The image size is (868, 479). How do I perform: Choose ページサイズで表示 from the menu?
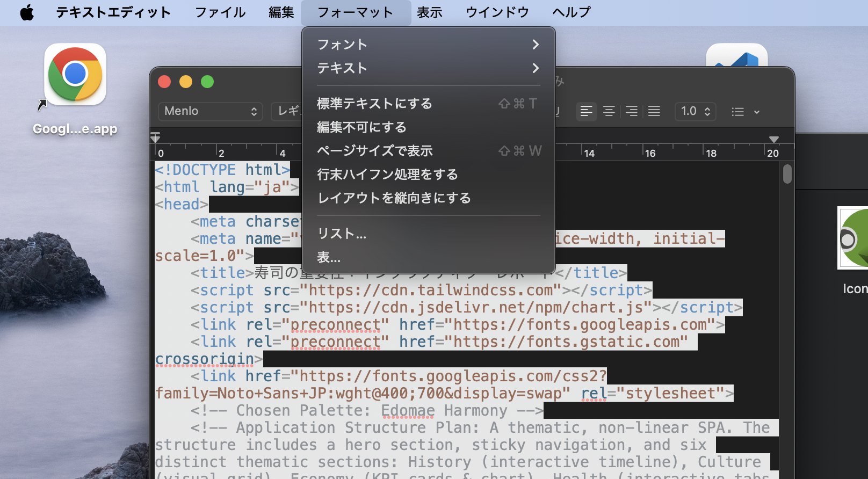[429, 151]
